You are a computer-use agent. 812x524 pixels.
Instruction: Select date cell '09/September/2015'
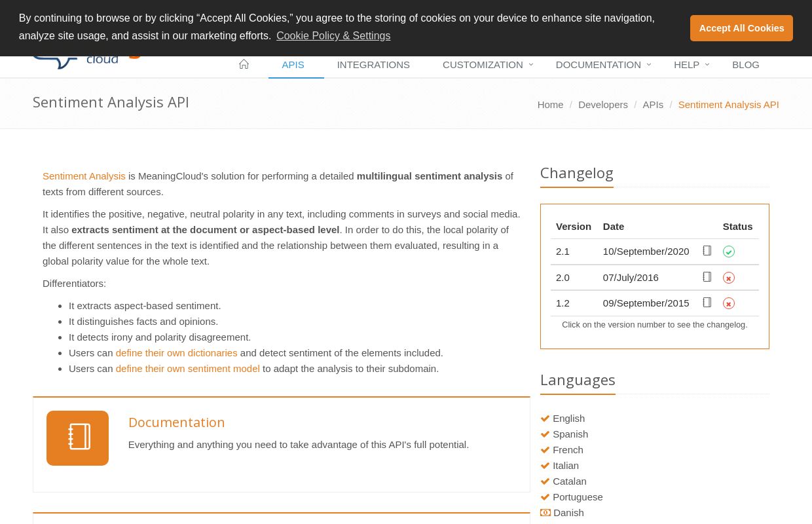646,303
